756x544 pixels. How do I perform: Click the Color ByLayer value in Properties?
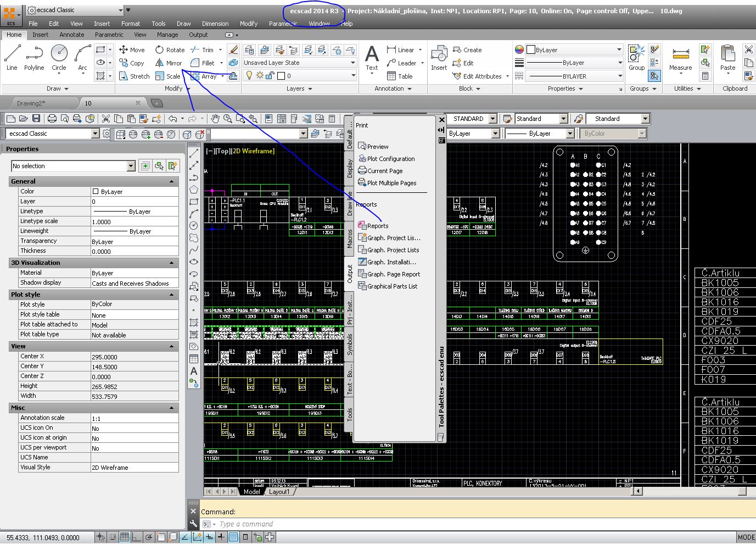pos(135,191)
